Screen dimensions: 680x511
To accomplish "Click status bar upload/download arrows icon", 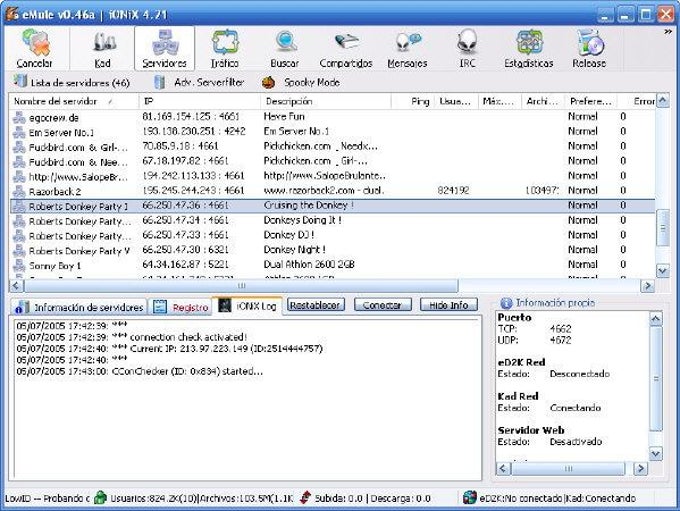I will [x=305, y=498].
